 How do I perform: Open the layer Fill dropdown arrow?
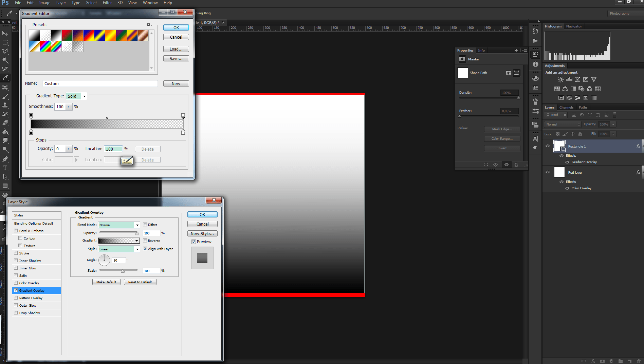(613, 134)
